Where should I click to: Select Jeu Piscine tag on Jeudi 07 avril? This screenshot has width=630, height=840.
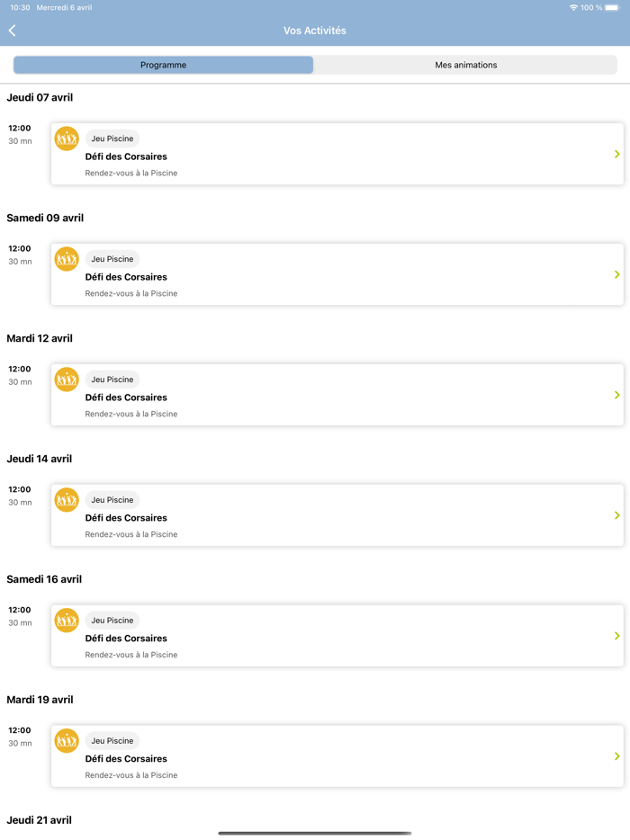tap(112, 139)
